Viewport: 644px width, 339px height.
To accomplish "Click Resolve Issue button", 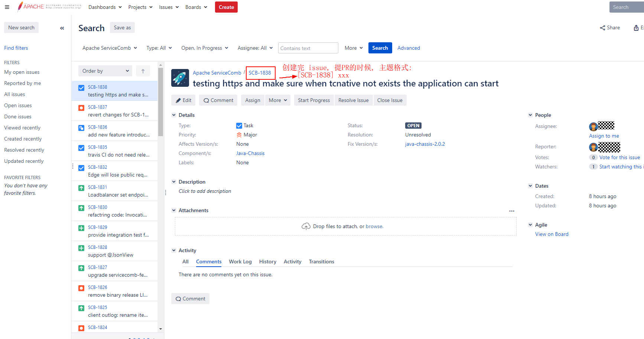I will point(354,100).
